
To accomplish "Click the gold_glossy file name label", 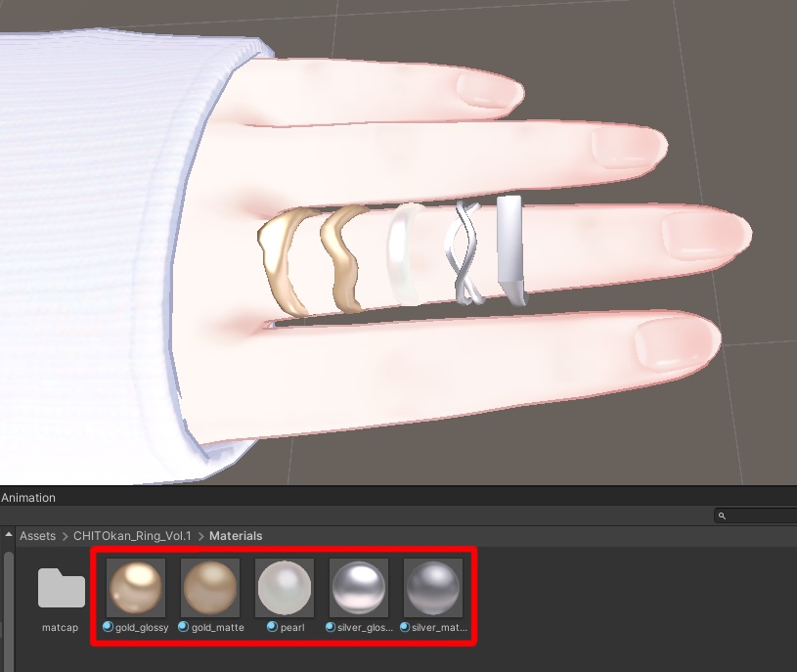I will point(141,628).
